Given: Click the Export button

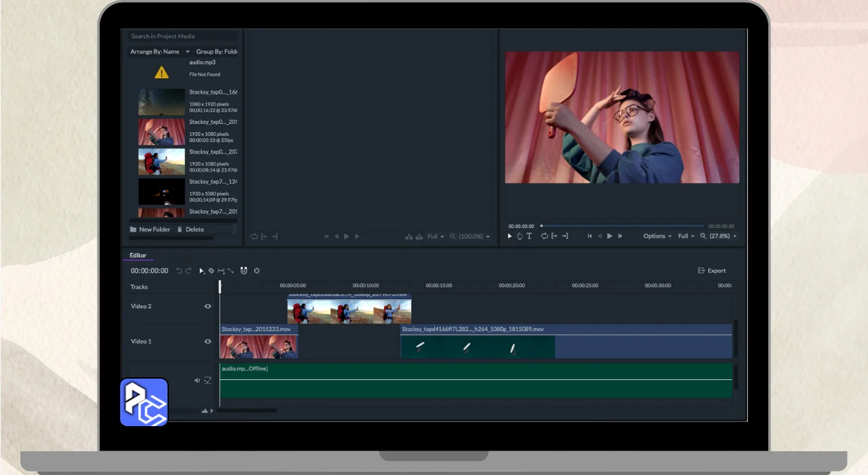Looking at the screenshot, I should pyautogui.click(x=712, y=271).
